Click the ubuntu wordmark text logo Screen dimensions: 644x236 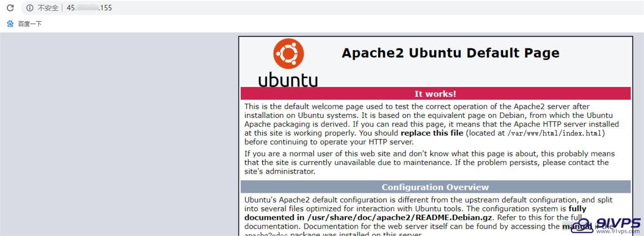[288, 80]
